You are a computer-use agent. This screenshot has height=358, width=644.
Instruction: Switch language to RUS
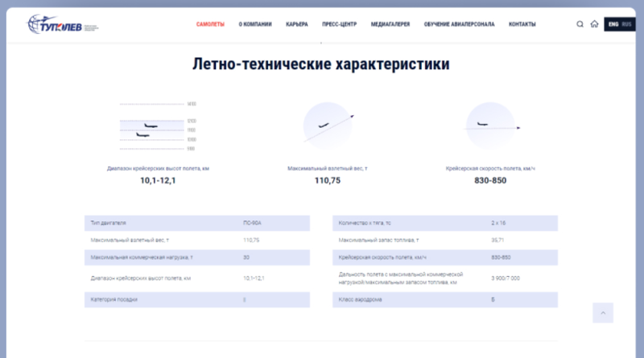point(626,24)
